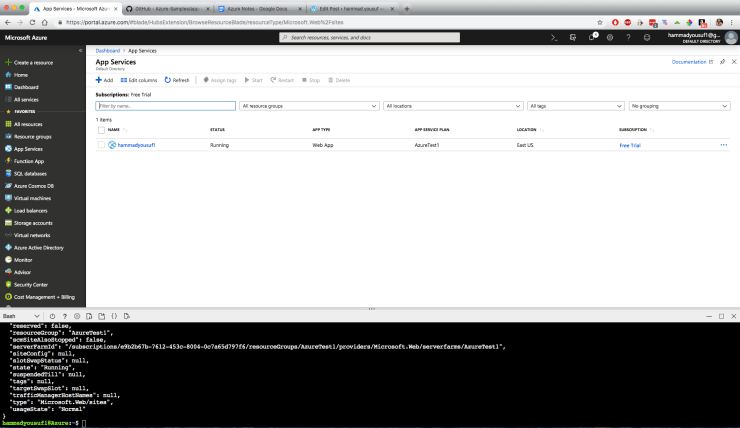Image resolution: width=740 pixels, height=428 pixels.
Task: Click the Filter by name field
Action: click(165, 105)
